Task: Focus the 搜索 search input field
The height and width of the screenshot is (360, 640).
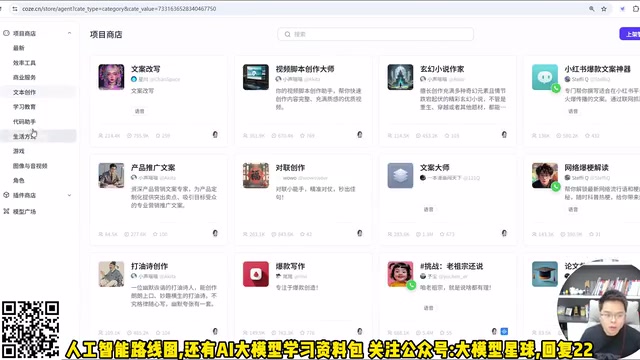Action: [x=376, y=34]
